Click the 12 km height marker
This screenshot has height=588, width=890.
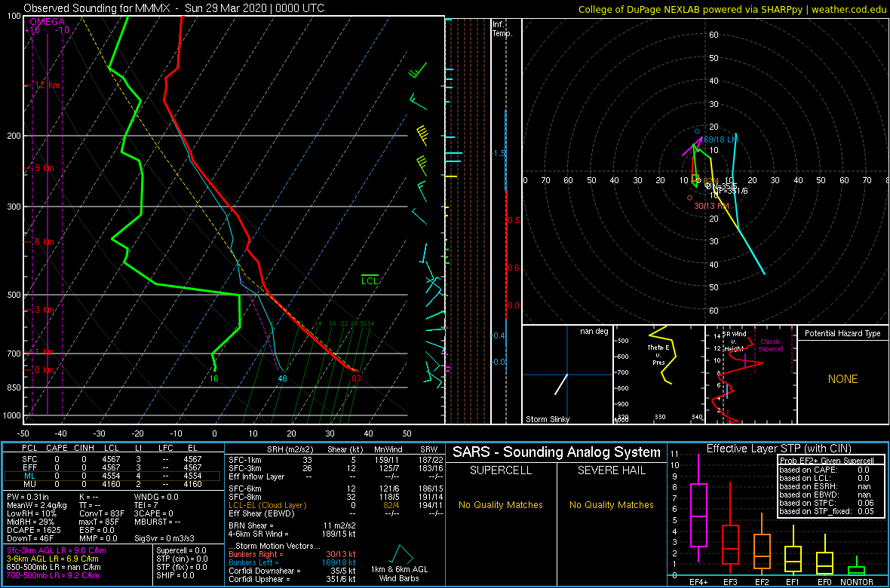[47, 85]
